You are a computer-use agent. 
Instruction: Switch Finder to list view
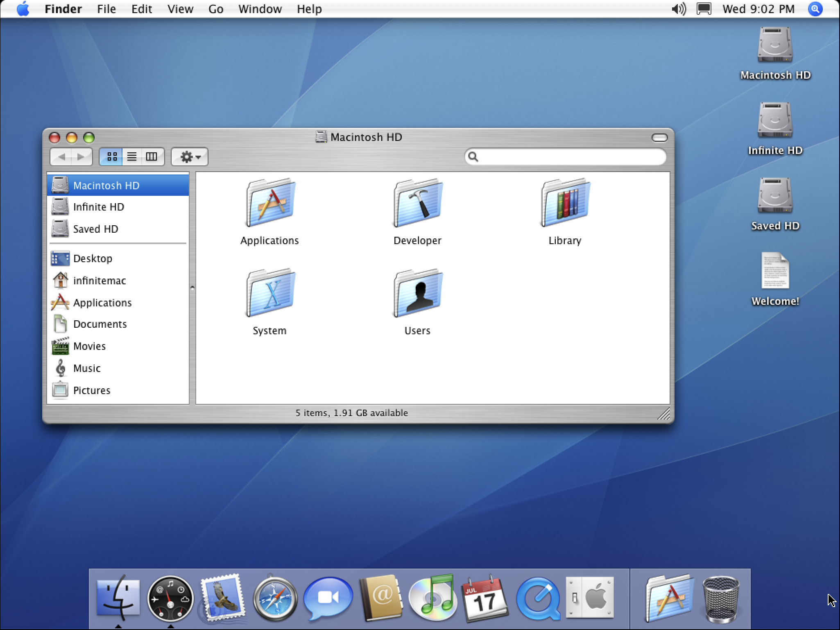point(132,156)
